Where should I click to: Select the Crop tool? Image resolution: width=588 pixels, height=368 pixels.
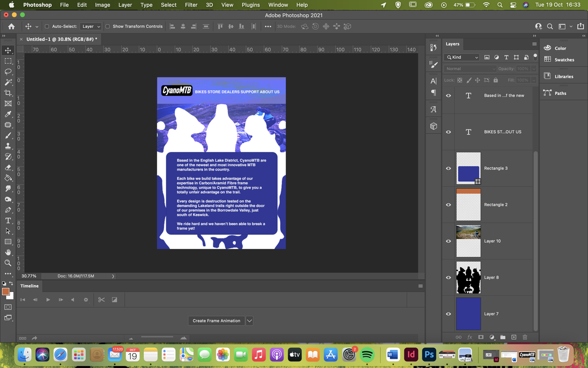8,93
